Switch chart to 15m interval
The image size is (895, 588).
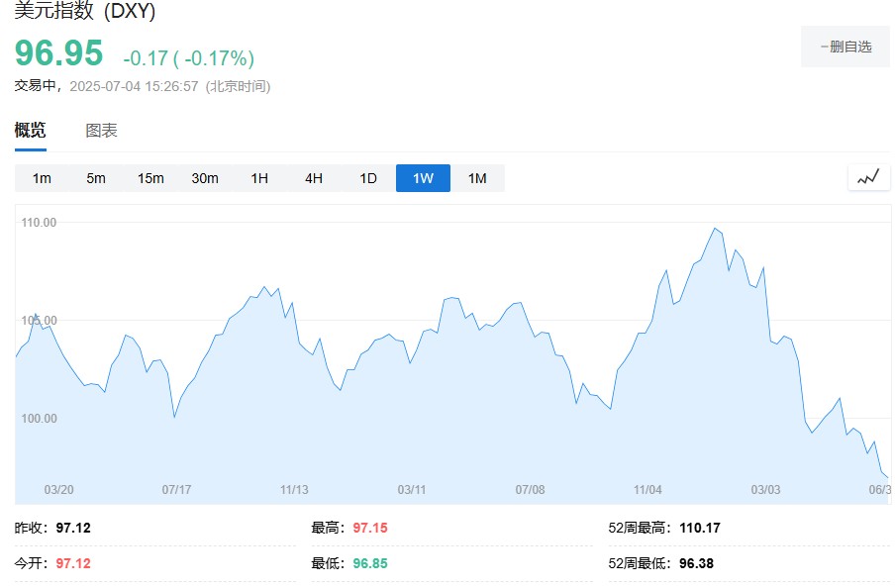point(150,178)
